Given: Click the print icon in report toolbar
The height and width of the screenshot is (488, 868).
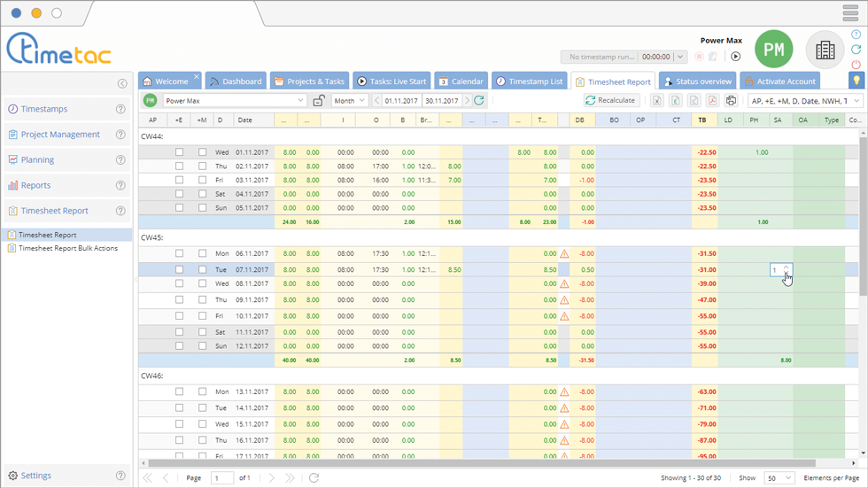Looking at the screenshot, I should point(731,101).
